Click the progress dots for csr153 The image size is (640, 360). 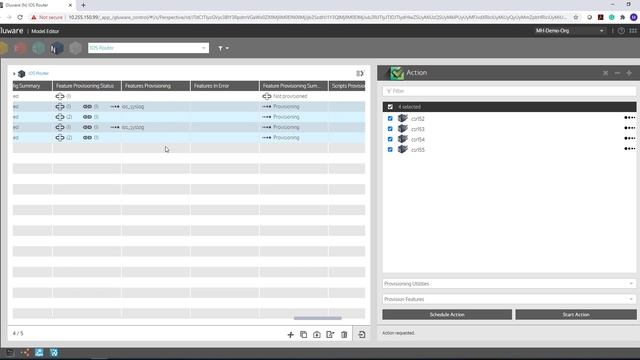tap(629, 128)
